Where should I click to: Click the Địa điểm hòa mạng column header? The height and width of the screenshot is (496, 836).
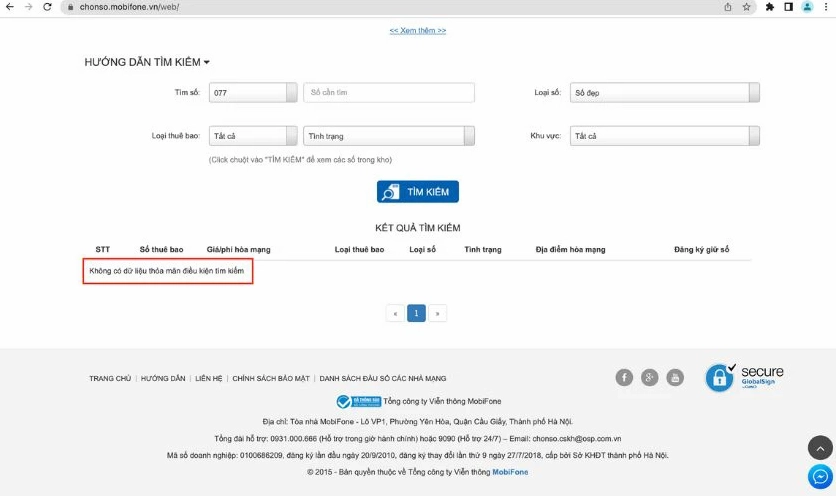click(x=570, y=249)
